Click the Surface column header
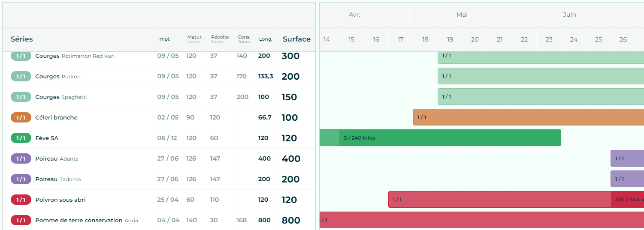Screen dimensions: 644x230 click(296, 39)
